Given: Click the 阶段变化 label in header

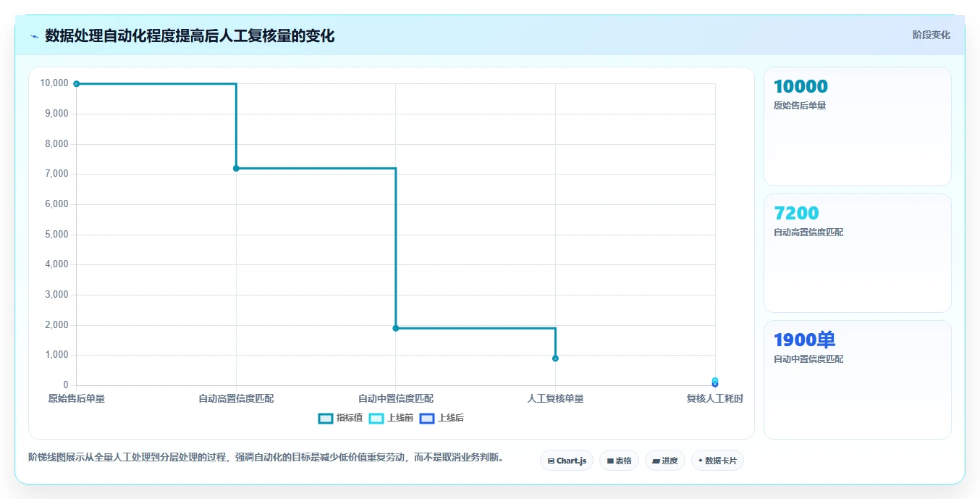Looking at the screenshot, I should click(x=931, y=35).
